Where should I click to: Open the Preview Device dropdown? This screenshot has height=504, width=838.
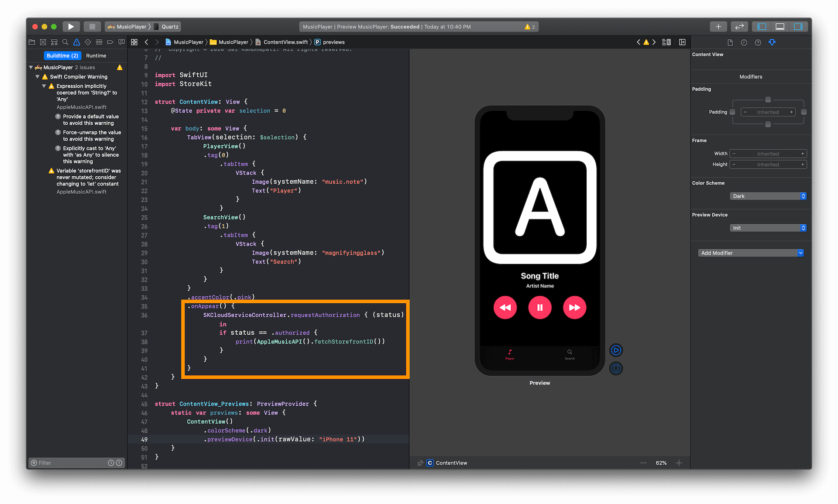point(768,227)
